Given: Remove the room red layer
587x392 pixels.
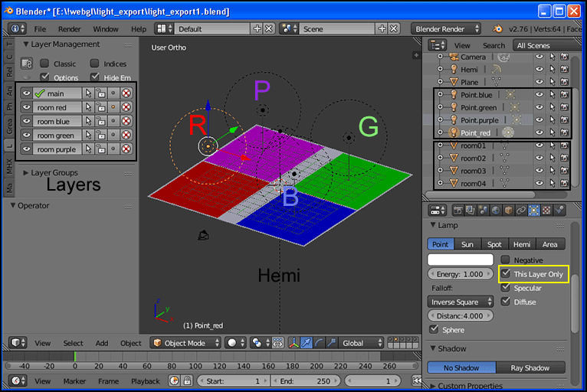Looking at the screenshot, I should 126,107.
